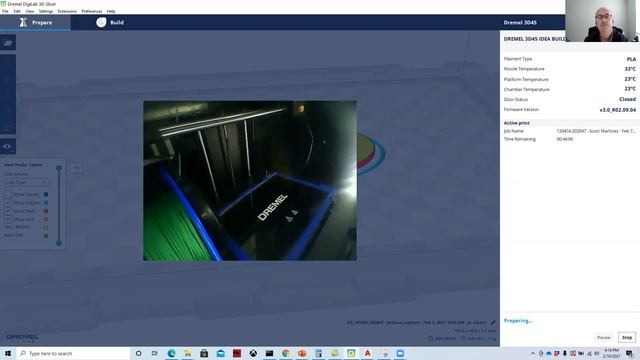Click the Preparing... status text
640x360 pixels.
[x=518, y=321]
